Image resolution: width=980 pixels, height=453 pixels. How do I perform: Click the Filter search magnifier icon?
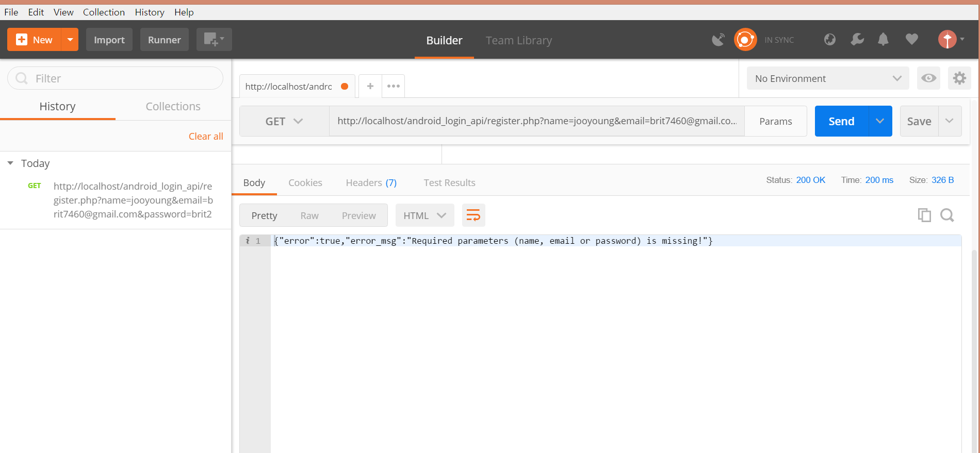22,78
